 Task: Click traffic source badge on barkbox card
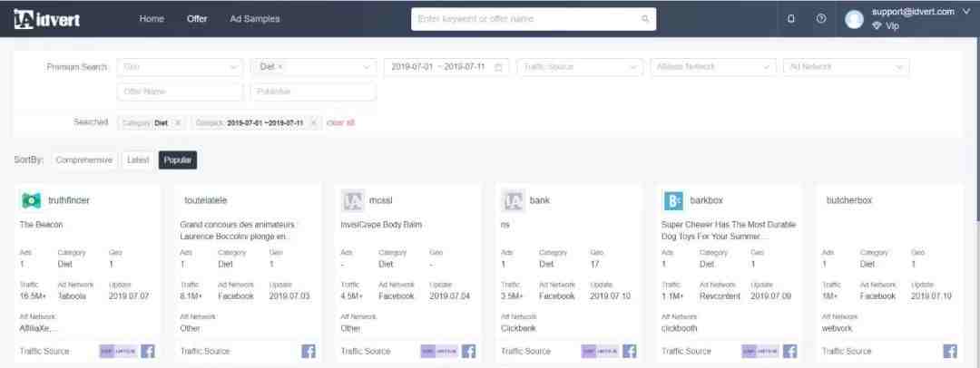pos(760,351)
